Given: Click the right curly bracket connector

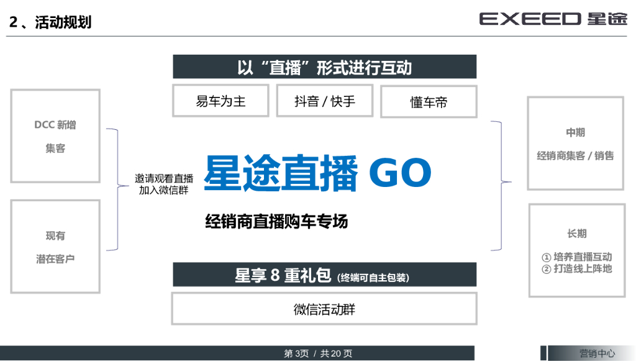Looking at the screenshot, I should click(501, 186).
